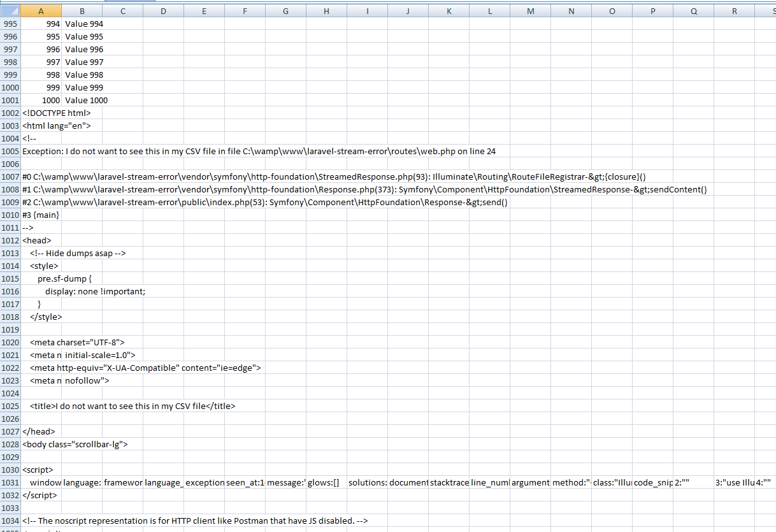776x532 pixels.
Task: Click the '</style>' cell
Action: [x=46, y=317]
